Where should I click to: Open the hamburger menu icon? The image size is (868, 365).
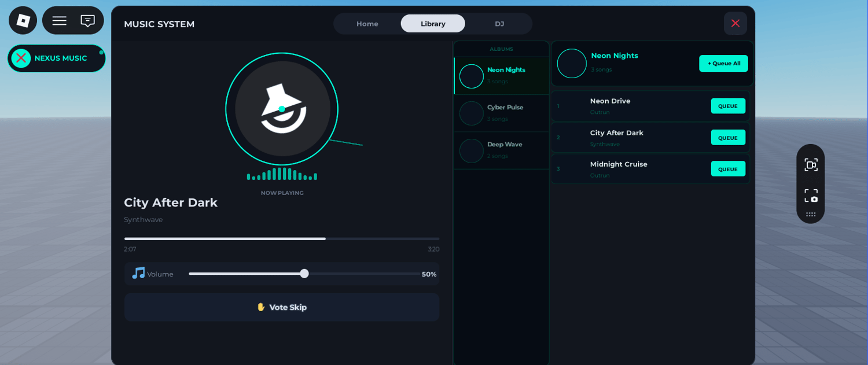click(59, 21)
